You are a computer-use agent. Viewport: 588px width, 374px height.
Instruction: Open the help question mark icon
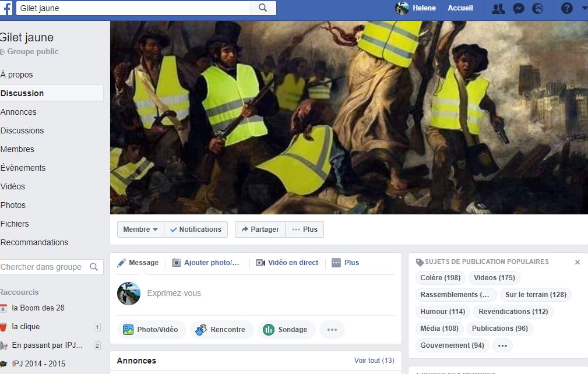566,9
